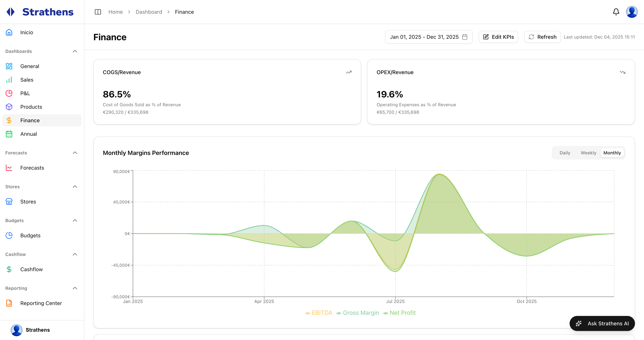This screenshot has width=644, height=340.
Task: Select the Monthly chart view
Action: coord(612,153)
